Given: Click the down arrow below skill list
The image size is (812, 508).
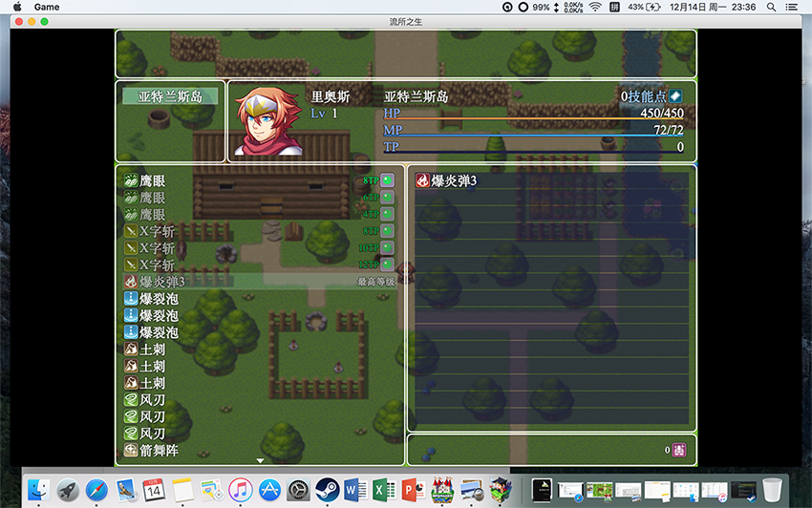Looking at the screenshot, I should click(260, 460).
